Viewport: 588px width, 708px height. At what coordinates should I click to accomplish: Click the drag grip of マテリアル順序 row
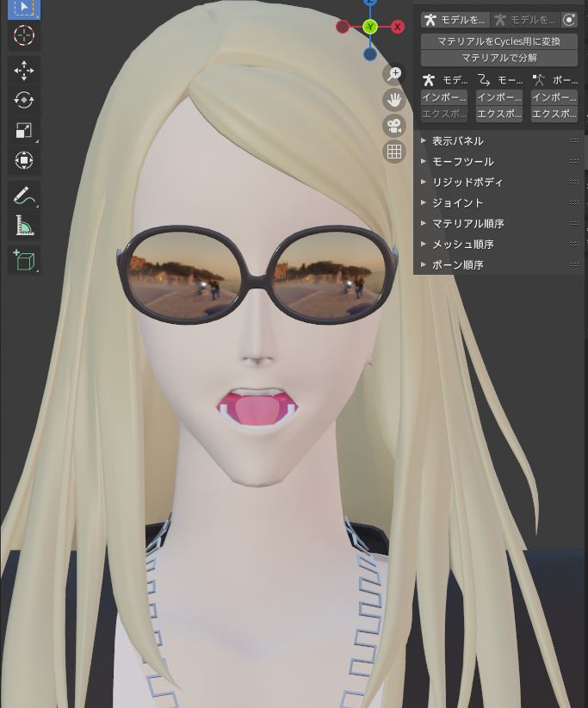click(574, 223)
